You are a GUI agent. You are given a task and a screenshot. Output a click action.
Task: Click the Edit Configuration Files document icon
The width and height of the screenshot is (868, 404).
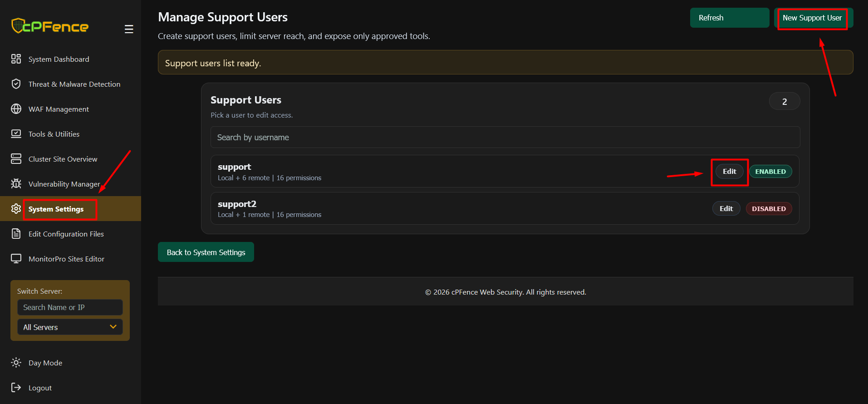pos(16,234)
